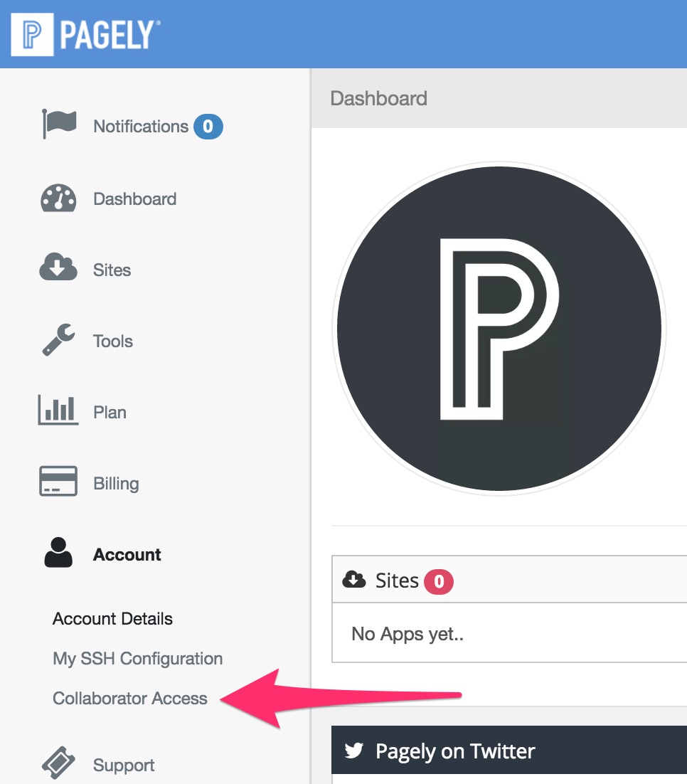Go to Dashboard in the sidebar
The width and height of the screenshot is (687, 784).
(x=135, y=199)
